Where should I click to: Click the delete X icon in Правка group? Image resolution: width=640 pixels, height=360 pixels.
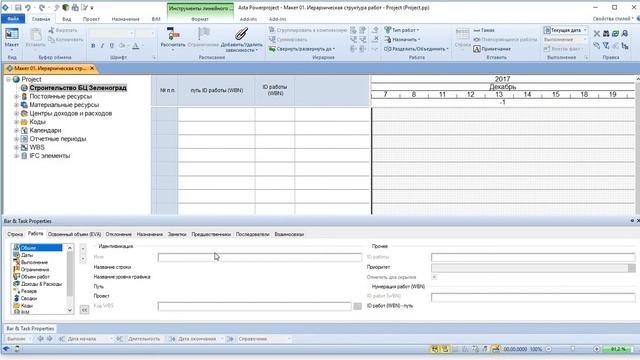click(x=597, y=33)
